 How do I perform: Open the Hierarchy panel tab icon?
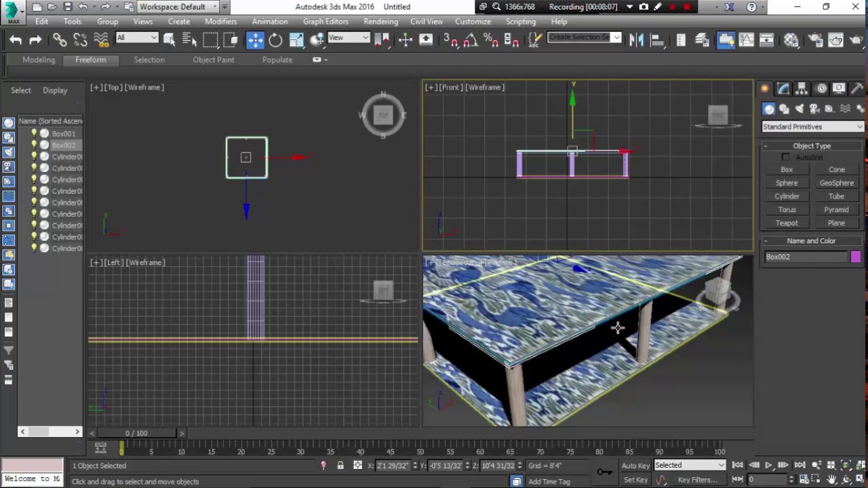click(x=802, y=89)
